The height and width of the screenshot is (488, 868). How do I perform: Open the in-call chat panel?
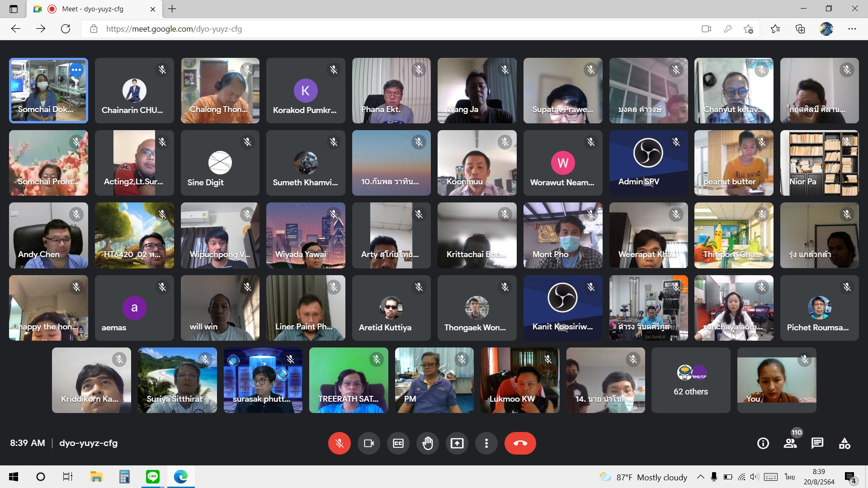(817, 443)
